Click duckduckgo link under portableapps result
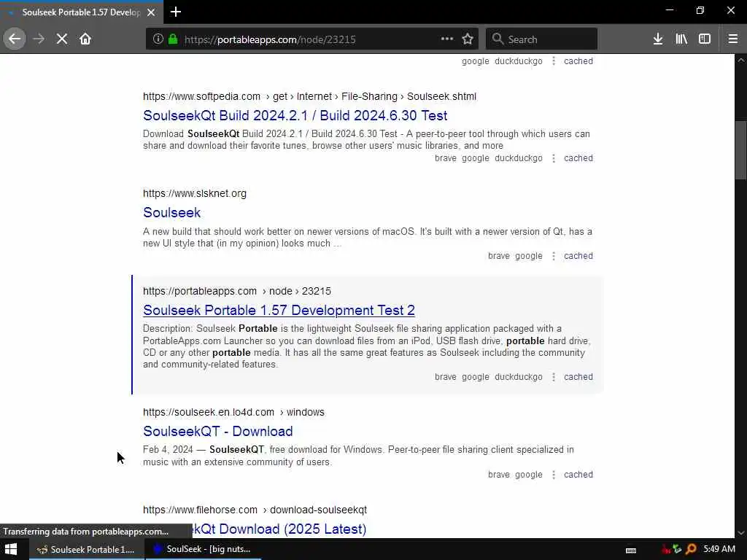747x560 pixels. click(x=519, y=377)
